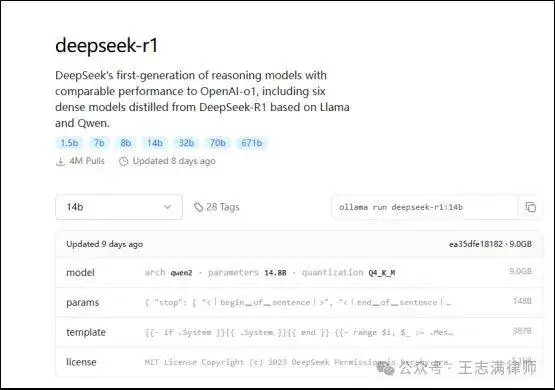Open the model file row

tap(299, 273)
